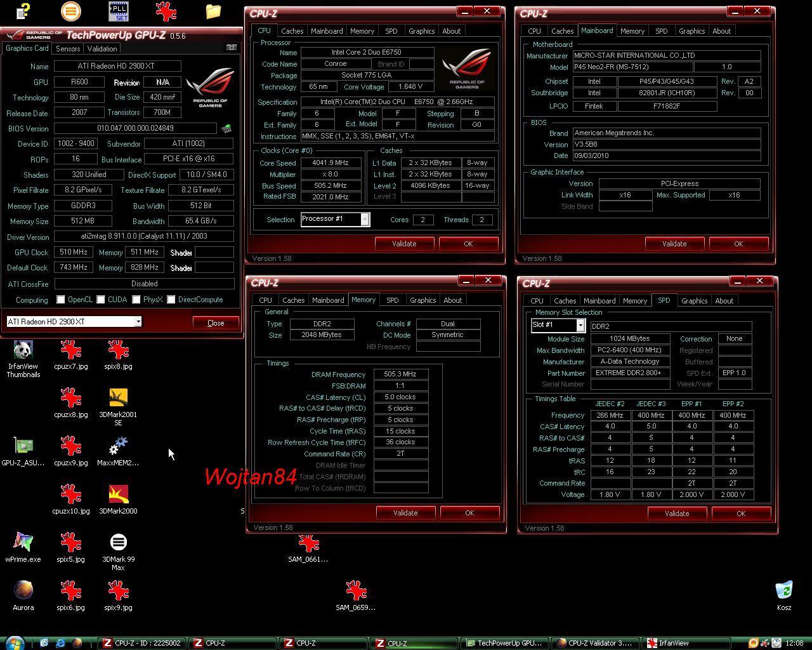Click Validate in Mainboard window
The width and height of the screenshot is (812, 650).
coord(674,243)
